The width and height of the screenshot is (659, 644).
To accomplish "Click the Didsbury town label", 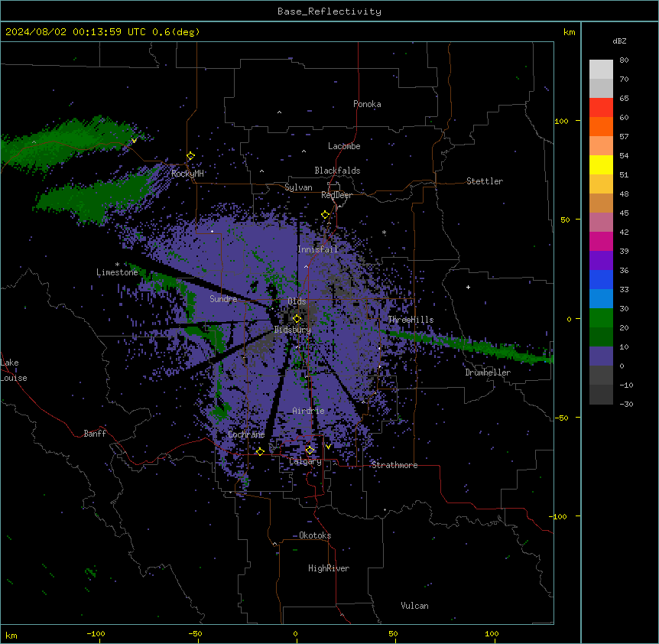I will point(292,330).
